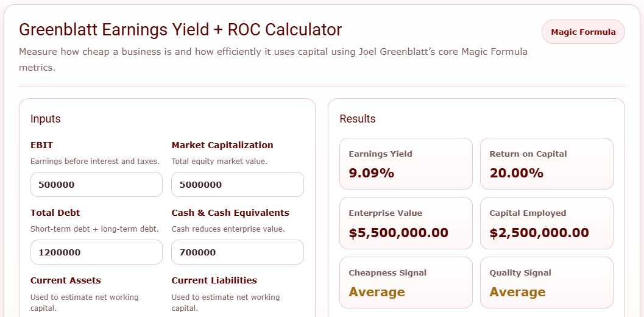644x317 pixels.
Task: Select the Total Debt label text
Action: pyautogui.click(x=55, y=213)
